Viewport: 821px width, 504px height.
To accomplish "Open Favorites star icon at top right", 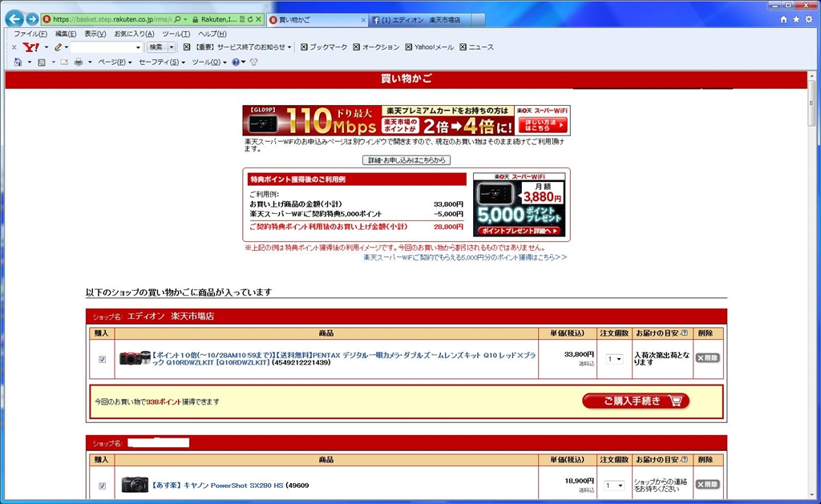I will (x=796, y=19).
